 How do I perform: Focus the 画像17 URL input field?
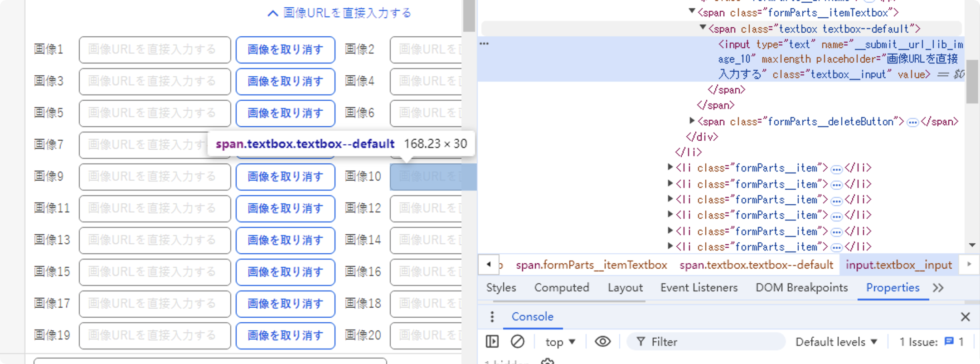[x=155, y=304]
